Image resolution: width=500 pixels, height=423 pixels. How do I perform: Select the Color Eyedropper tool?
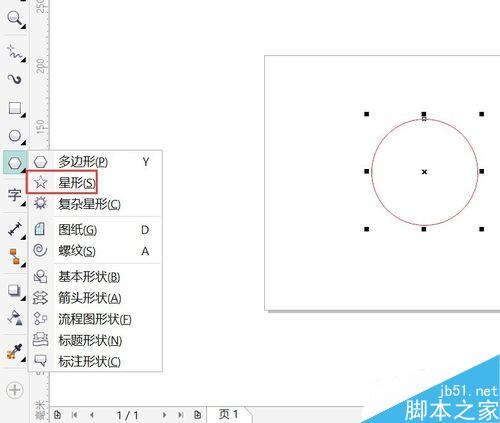coord(14,352)
